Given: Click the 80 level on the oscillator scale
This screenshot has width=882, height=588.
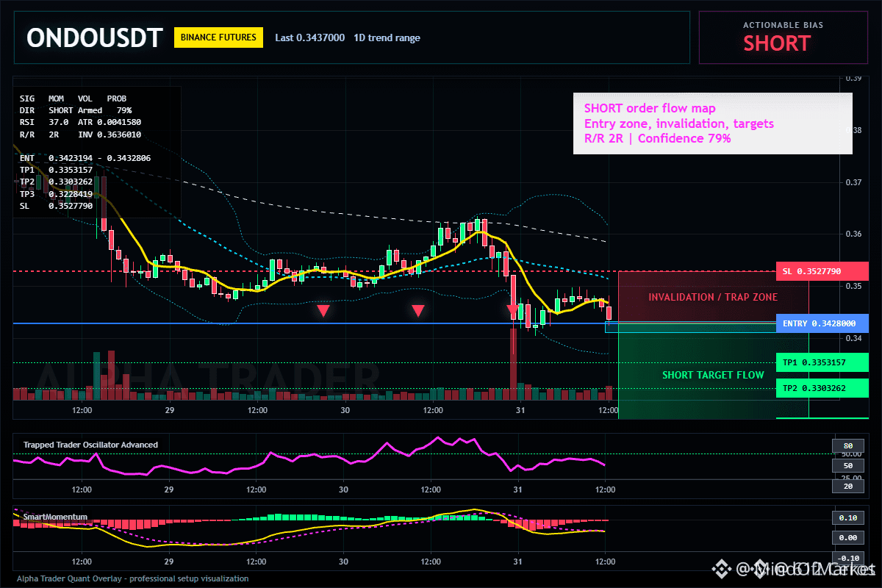Looking at the screenshot, I should [847, 445].
